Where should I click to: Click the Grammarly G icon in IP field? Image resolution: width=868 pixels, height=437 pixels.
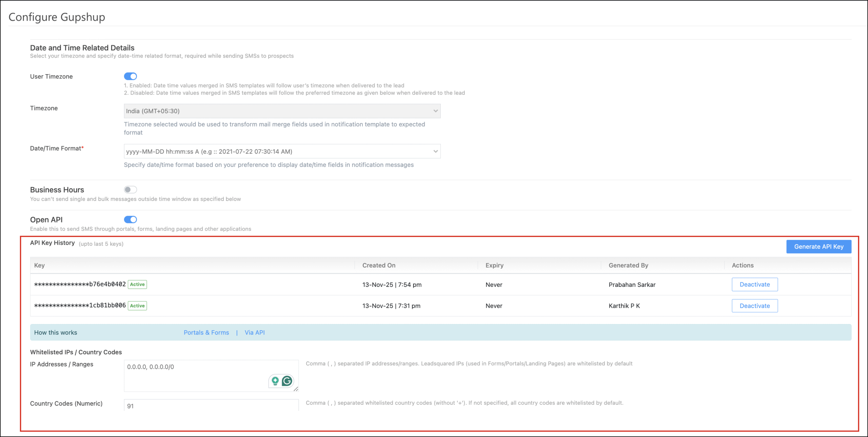coord(287,381)
